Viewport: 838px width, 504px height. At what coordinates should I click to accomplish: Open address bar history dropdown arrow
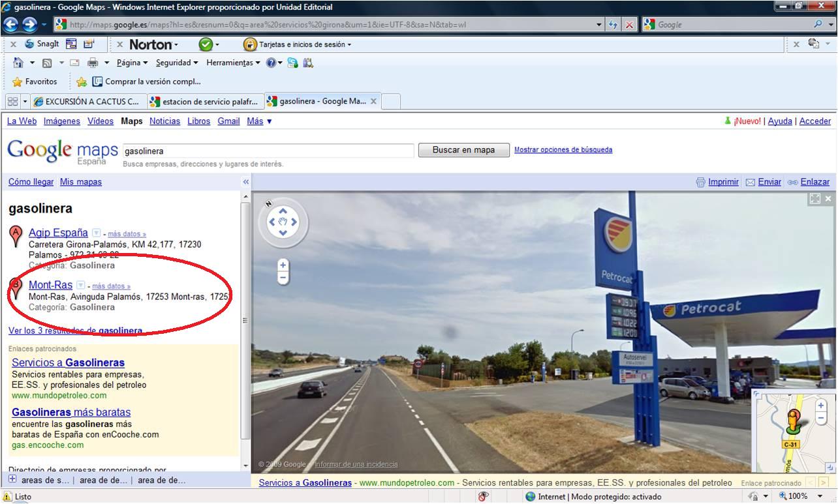[600, 25]
